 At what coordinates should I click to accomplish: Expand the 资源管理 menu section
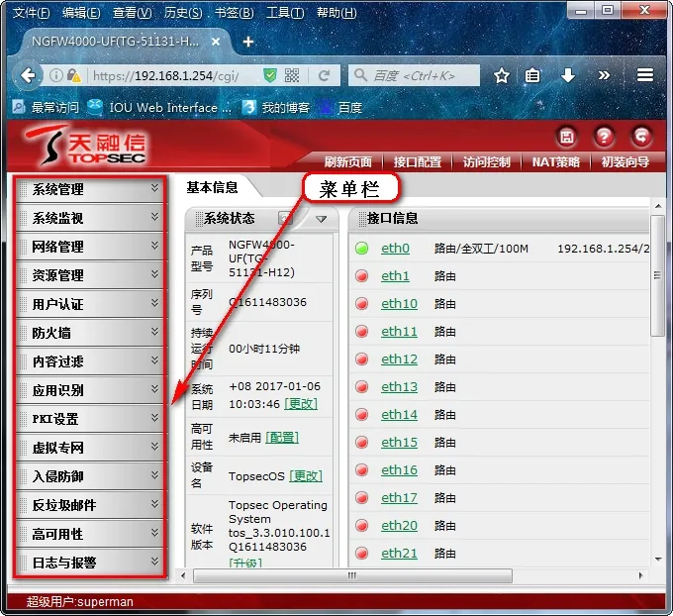90,275
